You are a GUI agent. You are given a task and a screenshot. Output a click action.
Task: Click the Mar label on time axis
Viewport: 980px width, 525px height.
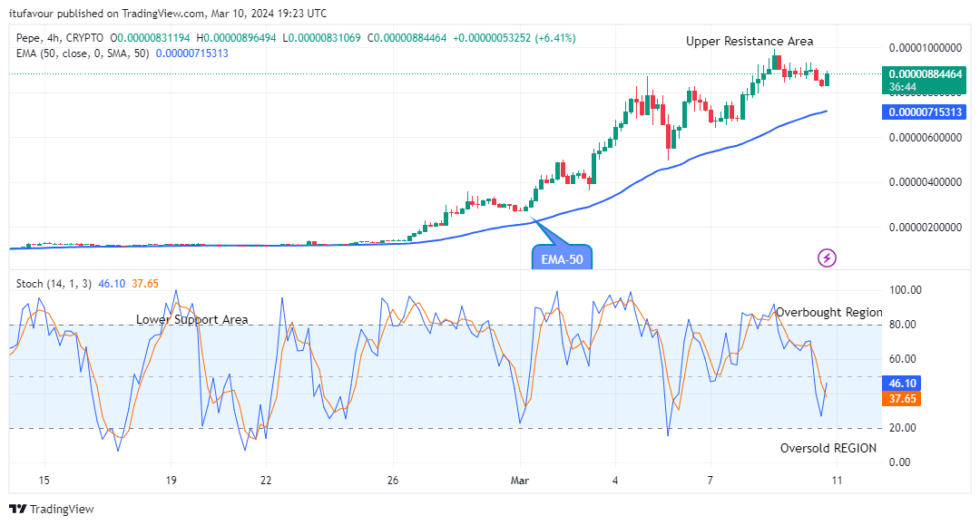click(520, 481)
